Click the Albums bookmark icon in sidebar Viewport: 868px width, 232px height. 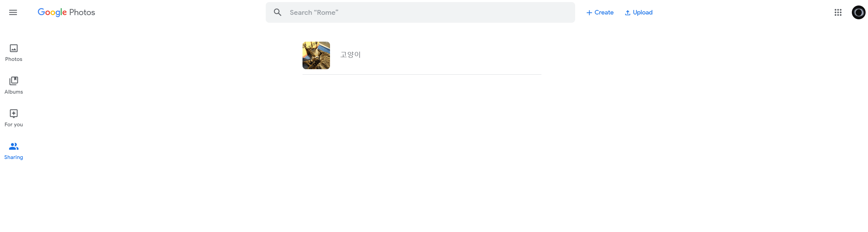point(14,81)
